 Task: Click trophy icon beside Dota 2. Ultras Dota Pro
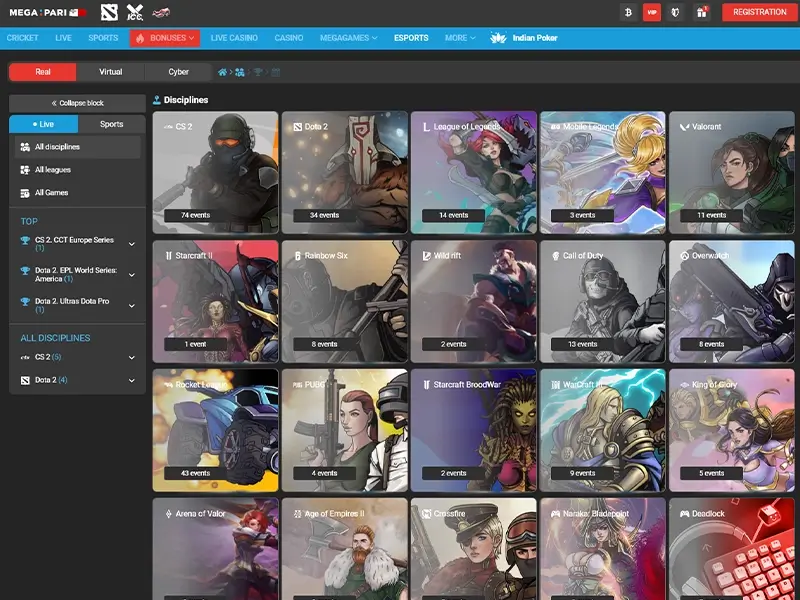click(24, 302)
